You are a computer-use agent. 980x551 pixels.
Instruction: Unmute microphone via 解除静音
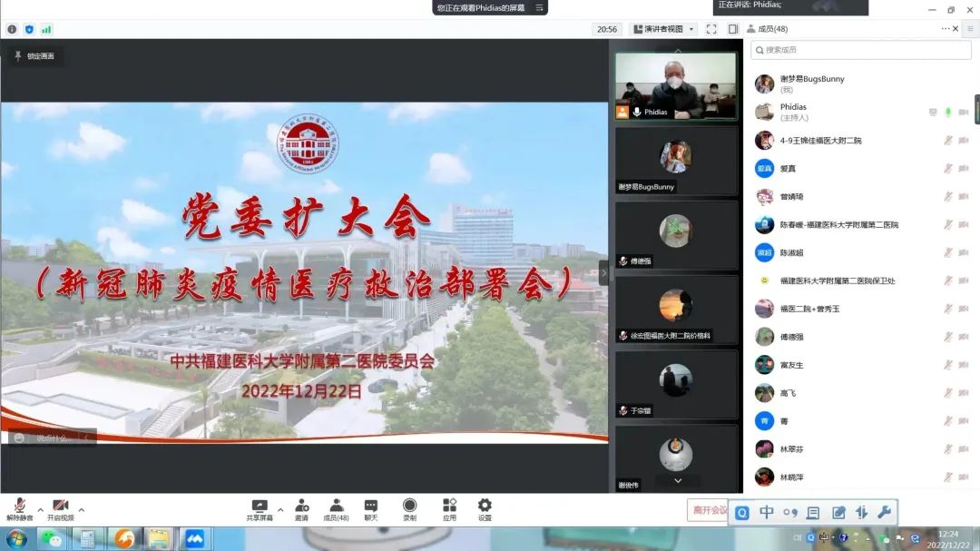19,509
